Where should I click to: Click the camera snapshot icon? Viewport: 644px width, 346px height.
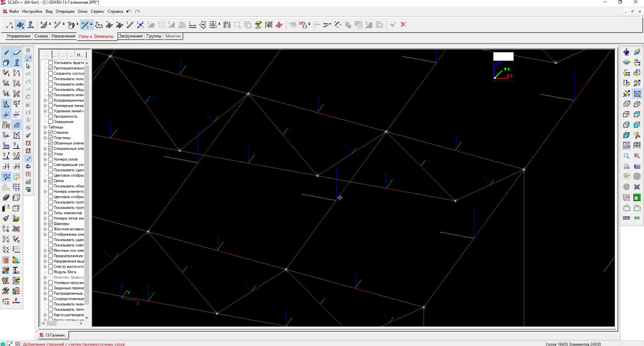coord(637,166)
